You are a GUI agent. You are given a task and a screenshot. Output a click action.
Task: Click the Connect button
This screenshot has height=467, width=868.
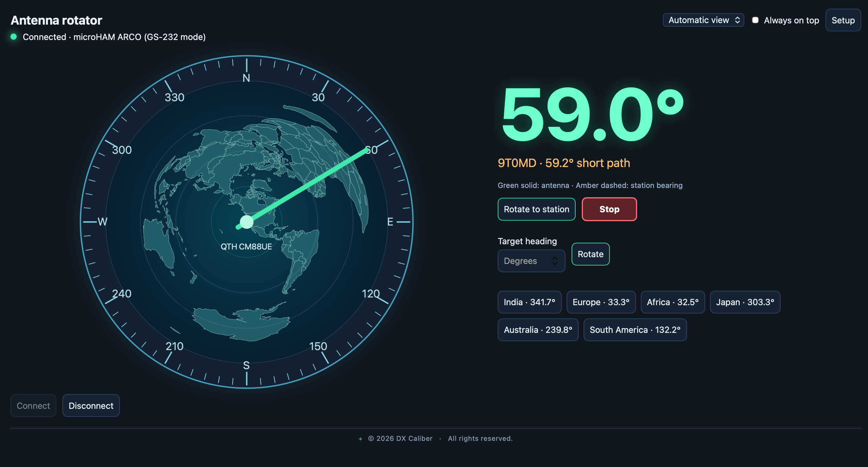[x=33, y=405]
